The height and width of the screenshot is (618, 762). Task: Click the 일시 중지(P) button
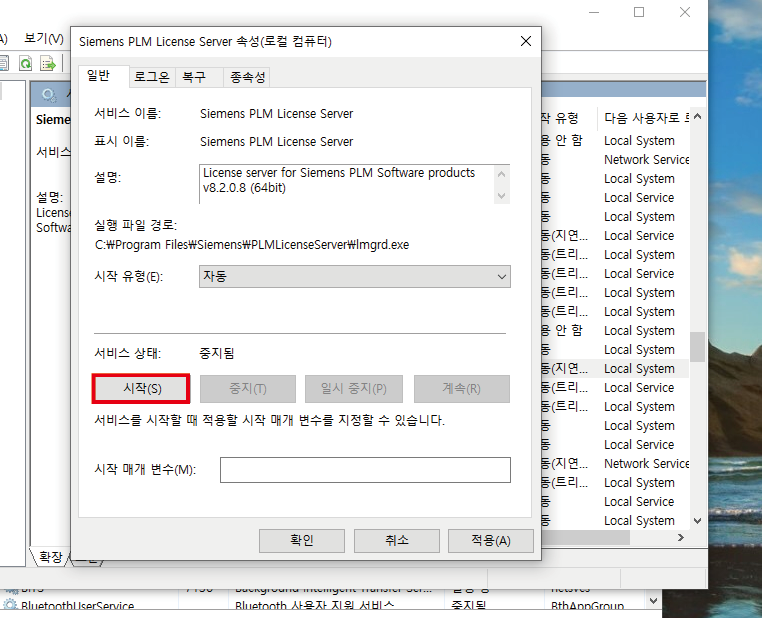(x=354, y=389)
